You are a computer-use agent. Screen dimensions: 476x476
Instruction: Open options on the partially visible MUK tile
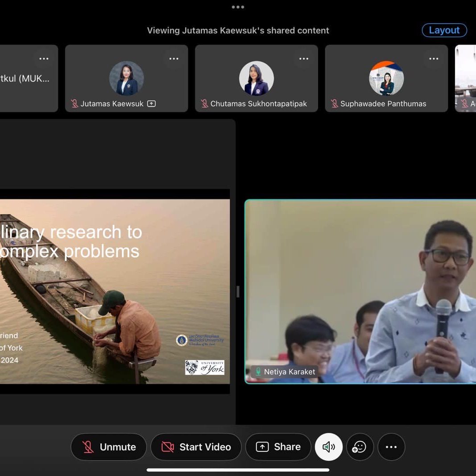[x=44, y=59]
